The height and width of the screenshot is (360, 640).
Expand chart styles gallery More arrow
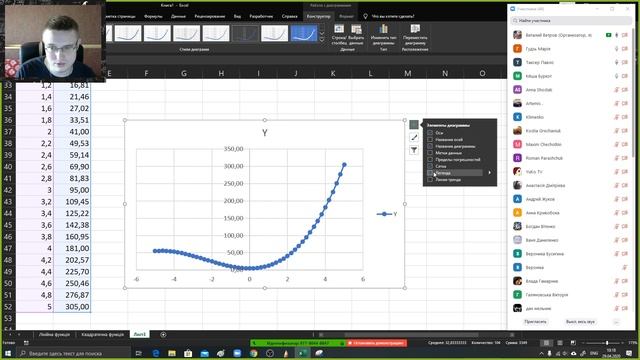click(322, 40)
